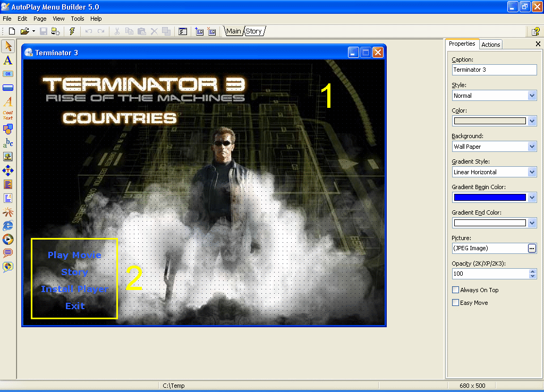Select the Play Movie button on the canvas
This screenshot has width=544, height=392.
pyautogui.click(x=74, y=255)
